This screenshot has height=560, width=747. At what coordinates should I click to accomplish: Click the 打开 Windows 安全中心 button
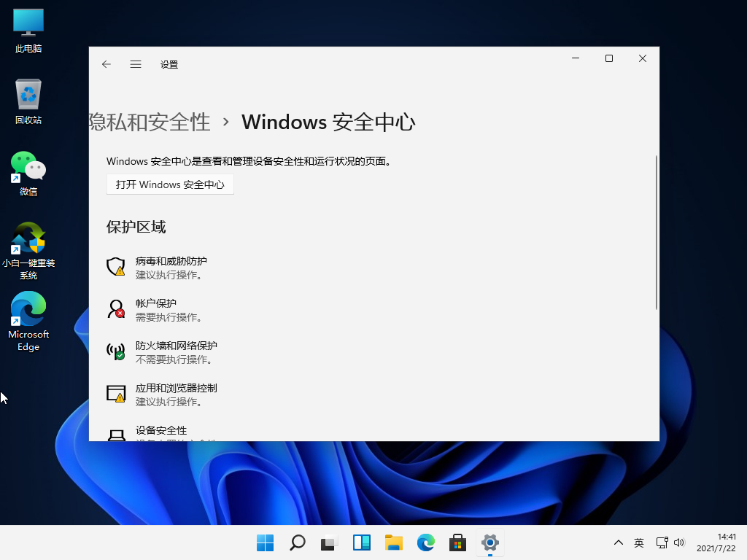coord(170,184)
